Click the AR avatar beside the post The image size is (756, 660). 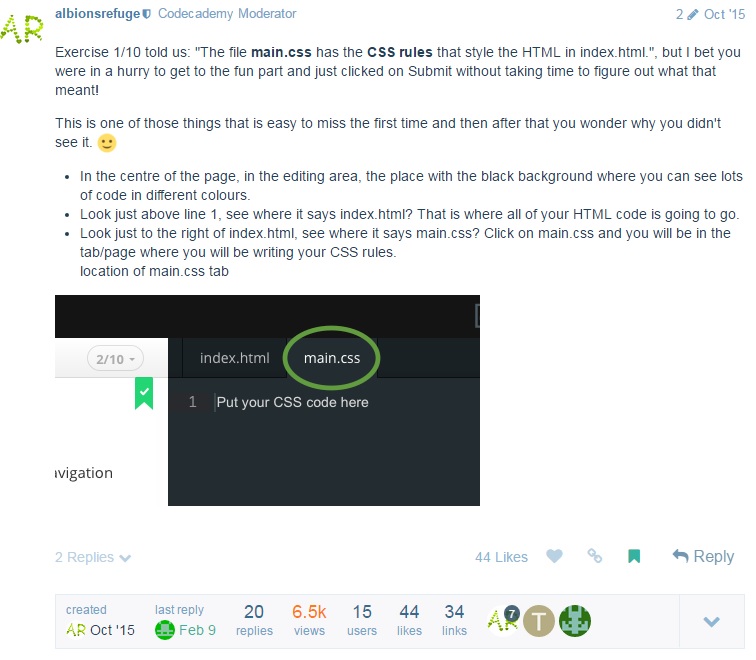click(x=22, y=29)
